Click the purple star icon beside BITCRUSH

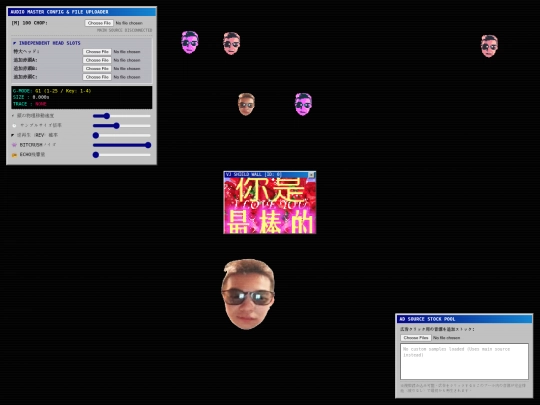14,145
